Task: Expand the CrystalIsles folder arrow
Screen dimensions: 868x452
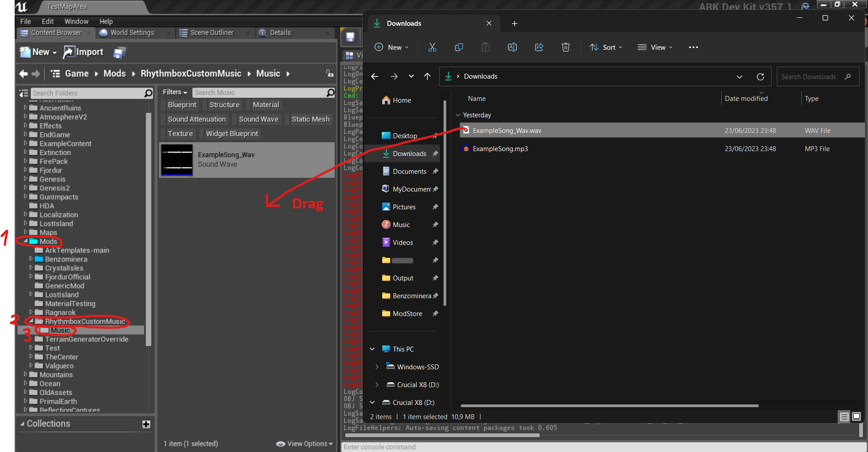Action: [x=31, y=268]
